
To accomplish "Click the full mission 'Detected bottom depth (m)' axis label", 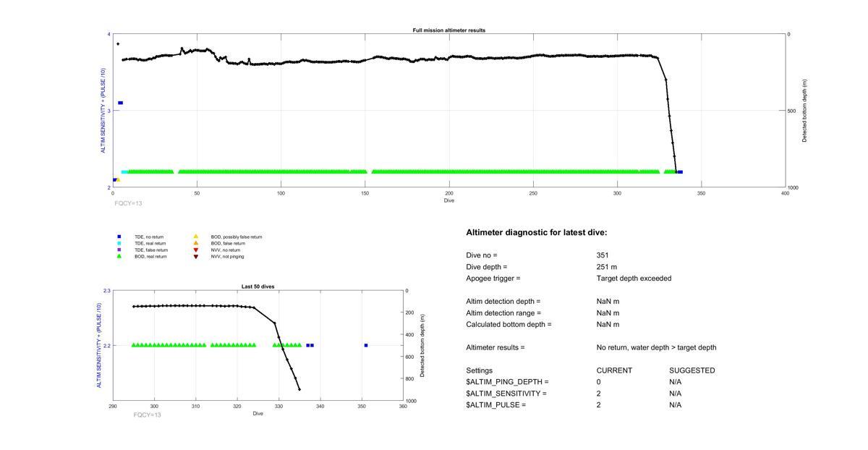I will 804,111.
